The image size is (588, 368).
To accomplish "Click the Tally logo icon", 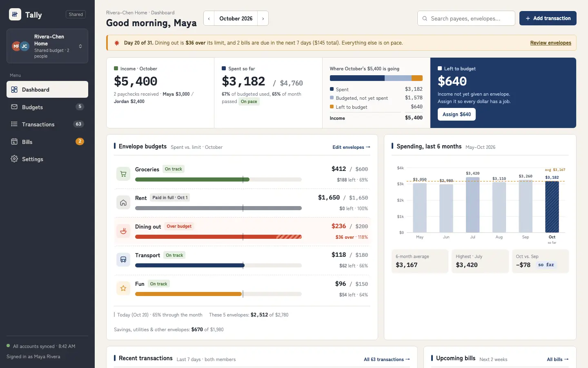I will coord(15,14).
